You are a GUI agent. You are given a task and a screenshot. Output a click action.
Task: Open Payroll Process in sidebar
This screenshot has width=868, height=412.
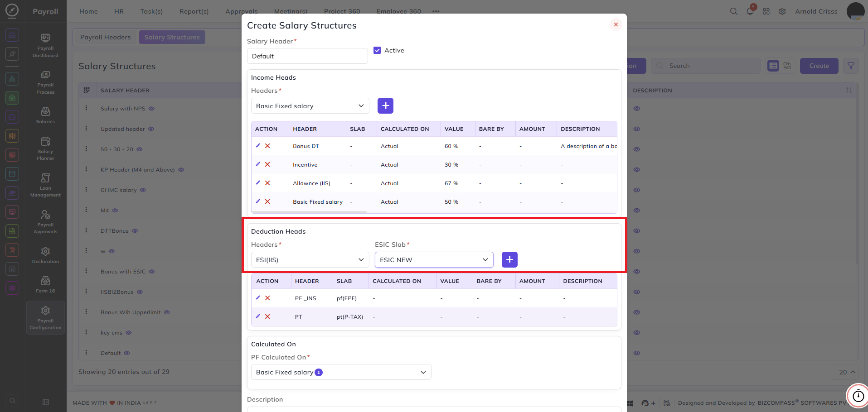point(45,82)
